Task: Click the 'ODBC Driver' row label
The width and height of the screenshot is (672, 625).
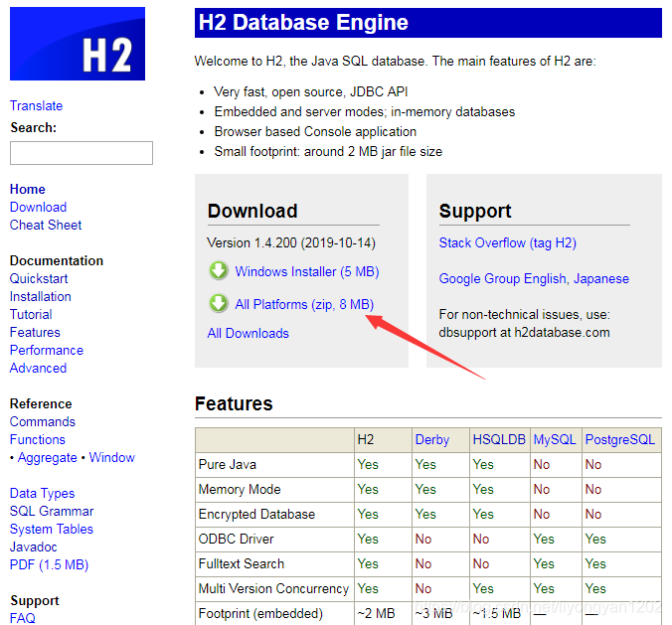Action: click(236, 539)
